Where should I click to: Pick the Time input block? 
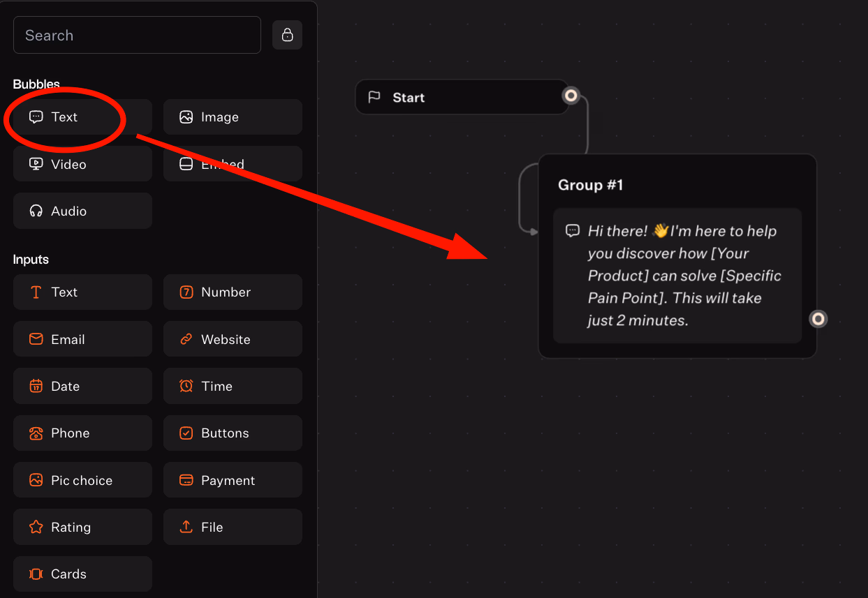233,386
